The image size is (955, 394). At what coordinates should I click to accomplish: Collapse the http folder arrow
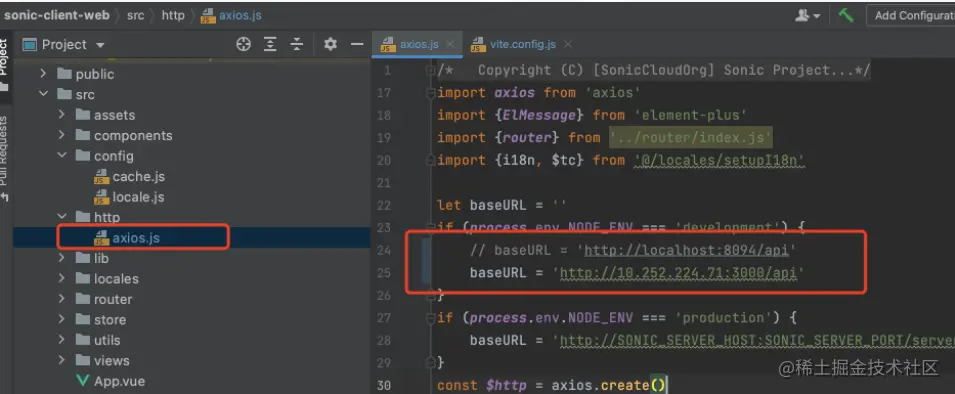point(62,217)
